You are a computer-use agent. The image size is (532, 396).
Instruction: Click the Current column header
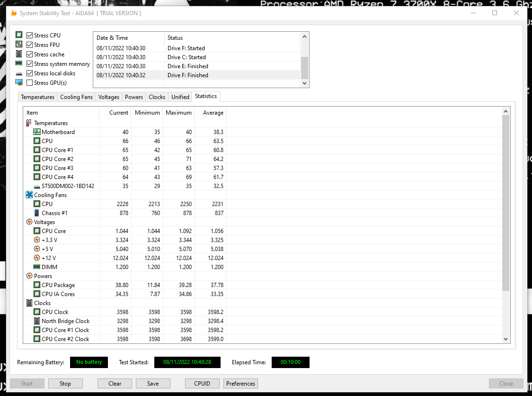(x=115, y=112)
